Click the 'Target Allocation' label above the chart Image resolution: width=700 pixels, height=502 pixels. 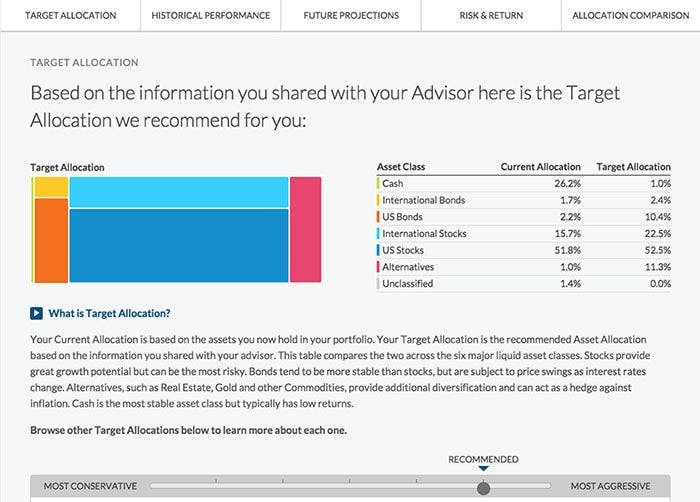coord(67,167)
